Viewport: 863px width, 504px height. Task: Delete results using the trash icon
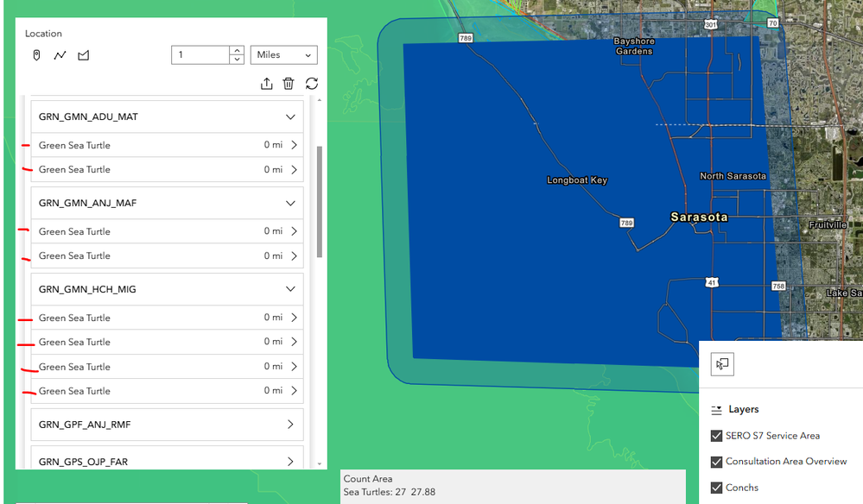(x=290, y=84)
